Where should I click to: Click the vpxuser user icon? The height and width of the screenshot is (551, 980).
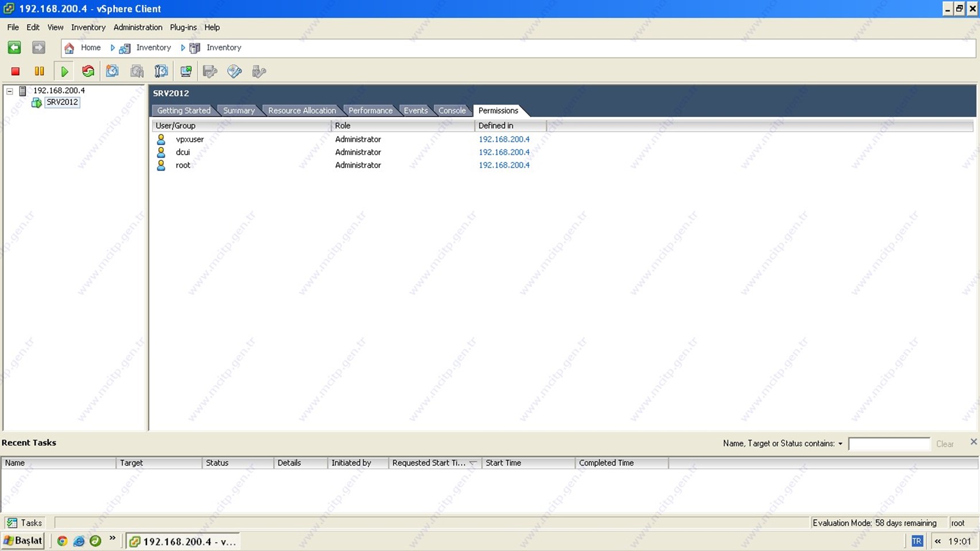click(x=161, y=139)
